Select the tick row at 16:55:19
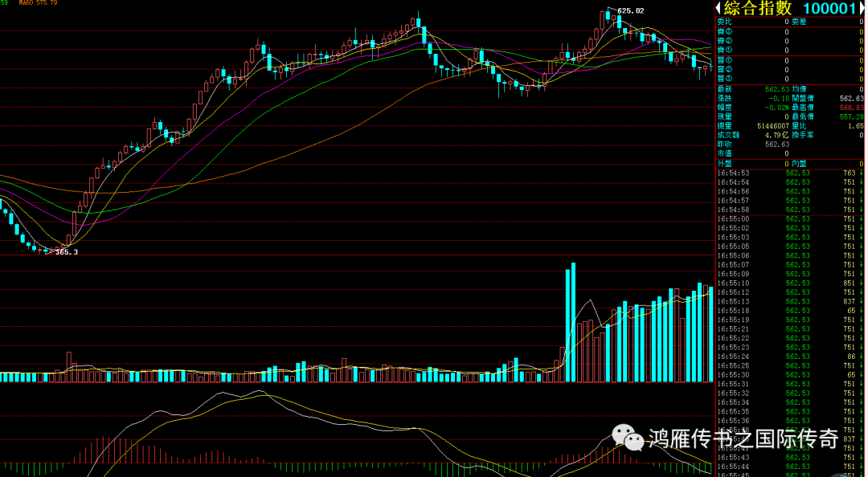Screen dimensions: 868x477 point(790,320)
